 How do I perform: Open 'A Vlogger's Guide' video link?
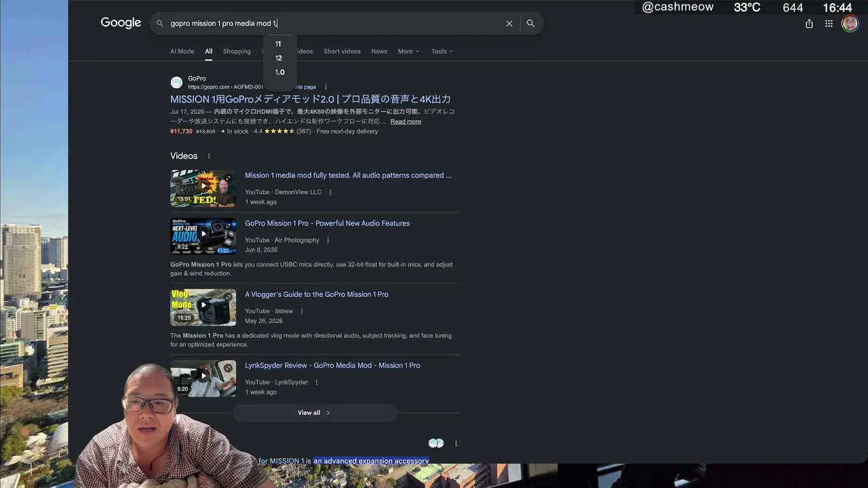(x=317, y=295)
